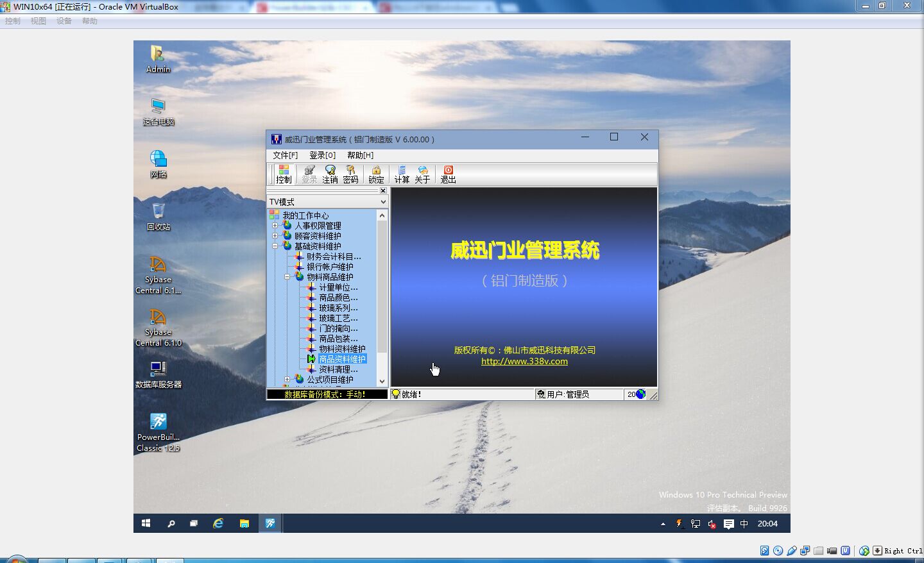Open File Explorer from taskbar

pyautogui.click(x=244, y=523)
